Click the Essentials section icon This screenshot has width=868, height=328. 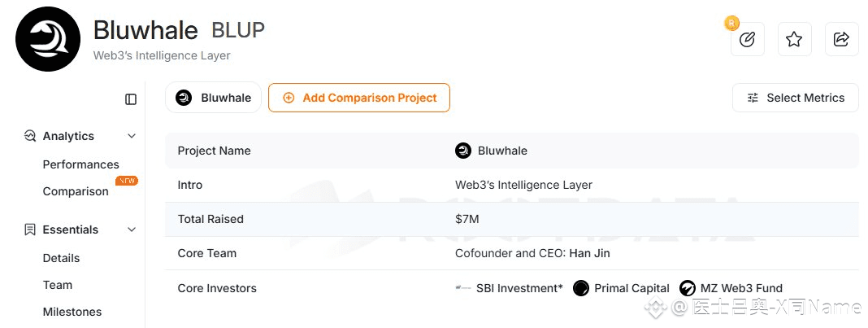tap(30, 230)
